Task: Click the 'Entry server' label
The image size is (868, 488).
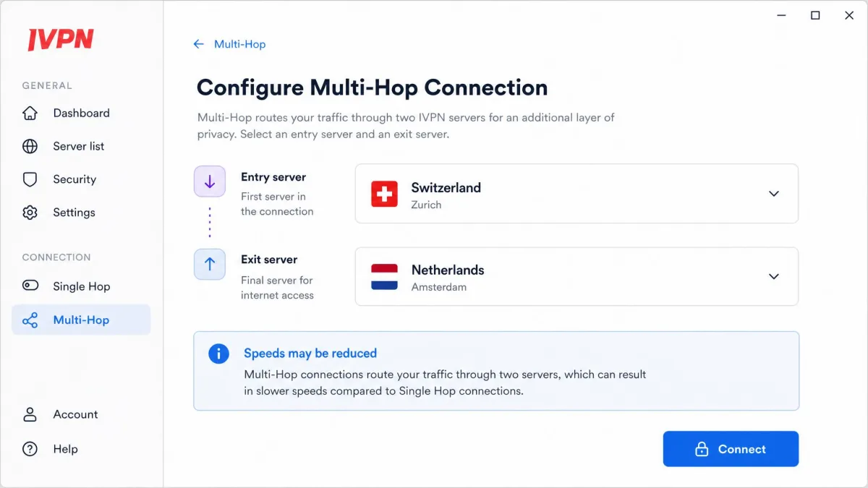Action: point(273,177)
